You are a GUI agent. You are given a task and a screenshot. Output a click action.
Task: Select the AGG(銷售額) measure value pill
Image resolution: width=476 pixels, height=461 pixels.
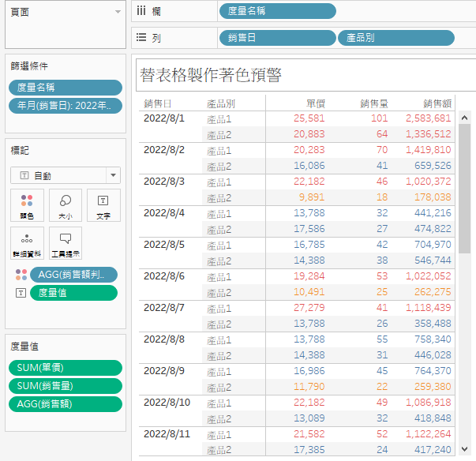point(66,404)
